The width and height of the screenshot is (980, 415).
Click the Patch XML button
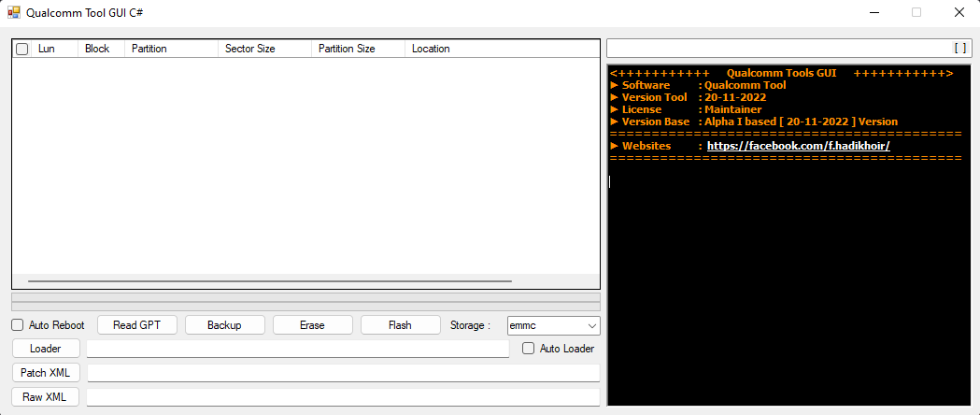[x=46, y=373]
